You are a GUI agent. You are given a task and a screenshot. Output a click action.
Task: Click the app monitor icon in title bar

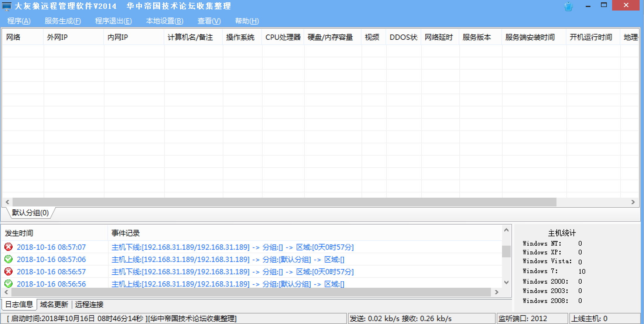6,6
